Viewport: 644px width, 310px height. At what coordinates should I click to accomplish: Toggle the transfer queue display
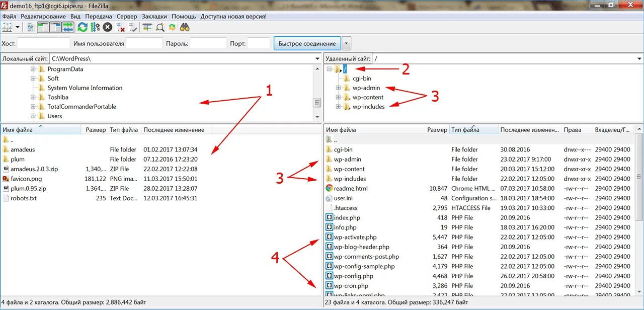[x=67, y=27]
